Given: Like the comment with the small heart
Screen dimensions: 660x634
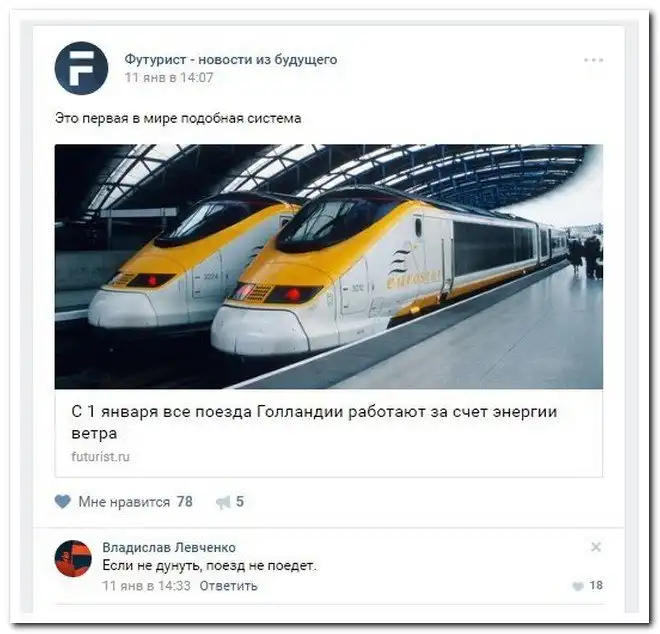Looking at the screenshot, I should pos(578,586).
